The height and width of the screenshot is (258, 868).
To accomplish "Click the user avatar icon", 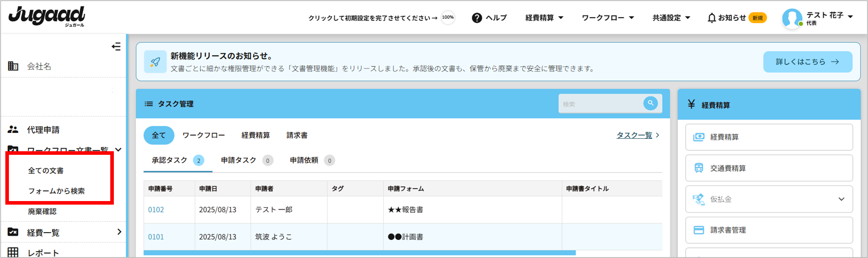I will coord(792,18).
